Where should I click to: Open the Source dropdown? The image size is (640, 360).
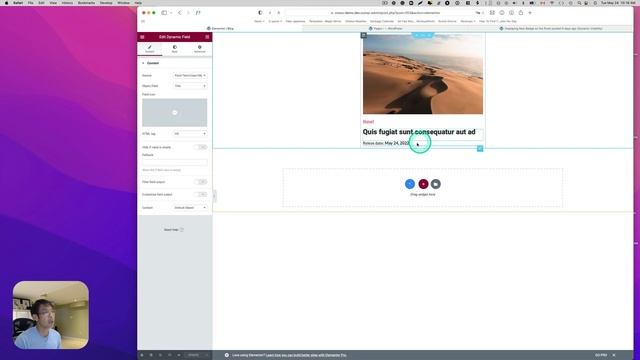click(190, 76)
